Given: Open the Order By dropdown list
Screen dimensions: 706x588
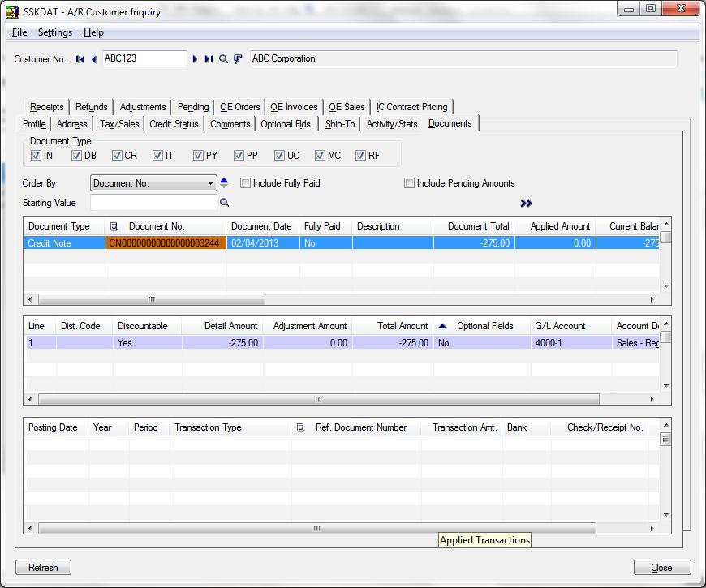Looking at the screenshot, I should [x=211, y=183].
